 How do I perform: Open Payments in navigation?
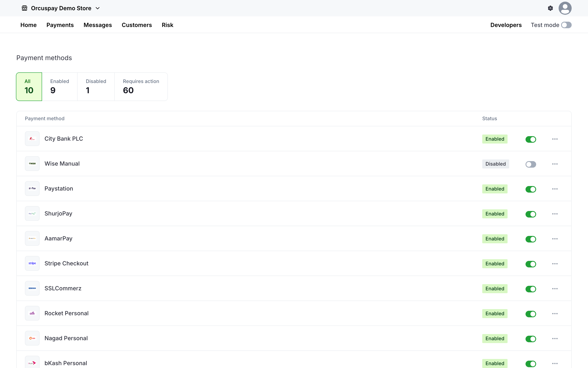point(60,25)
